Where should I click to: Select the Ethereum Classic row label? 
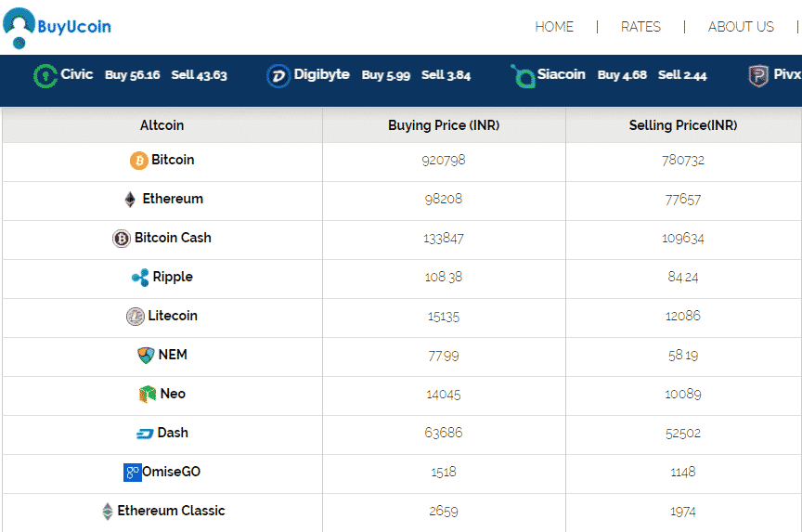(172, 511)
